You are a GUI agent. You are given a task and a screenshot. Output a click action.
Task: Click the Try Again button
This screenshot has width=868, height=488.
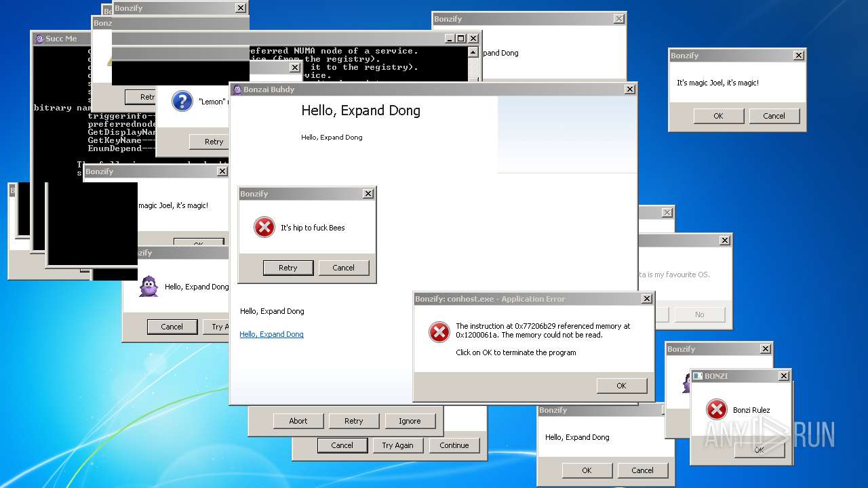[397, 445]
